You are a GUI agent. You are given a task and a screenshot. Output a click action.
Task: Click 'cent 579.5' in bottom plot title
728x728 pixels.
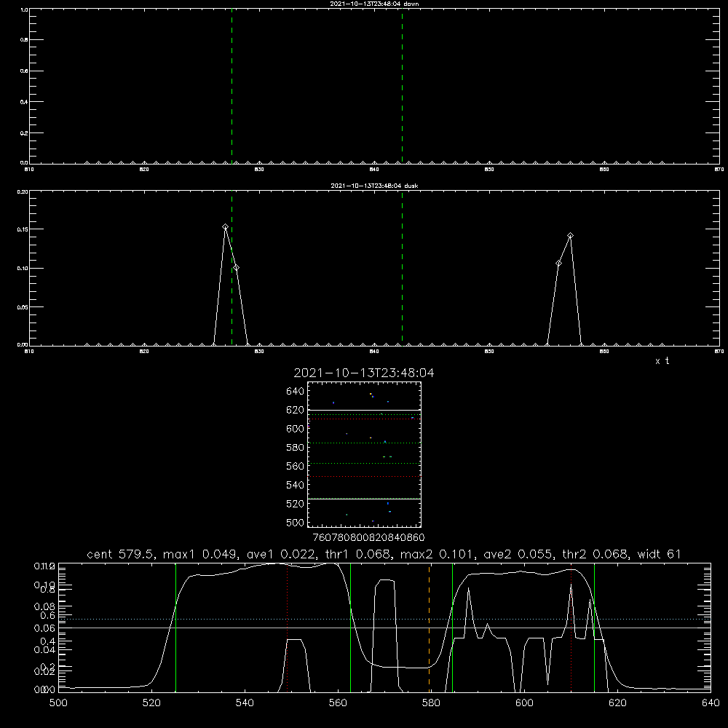click(121, 554)
